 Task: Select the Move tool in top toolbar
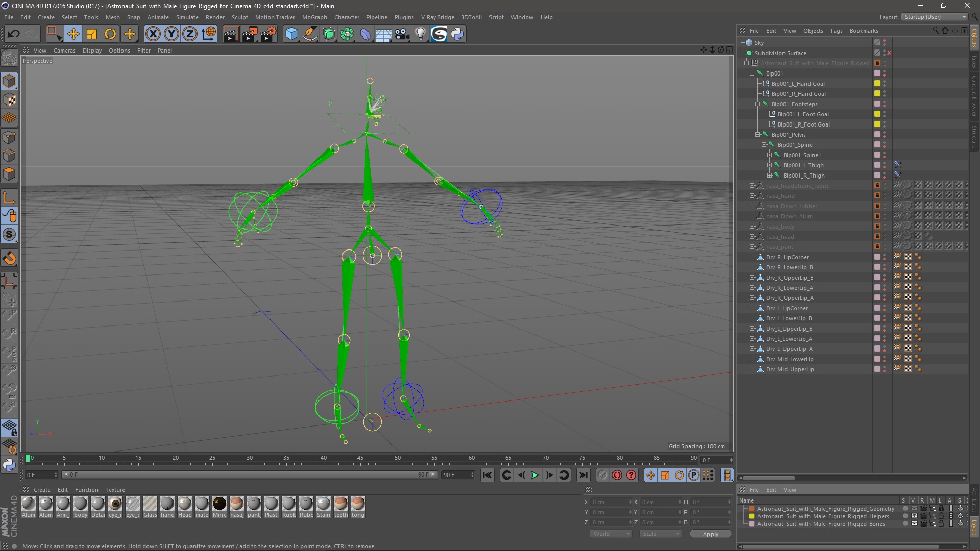point(73,34)
